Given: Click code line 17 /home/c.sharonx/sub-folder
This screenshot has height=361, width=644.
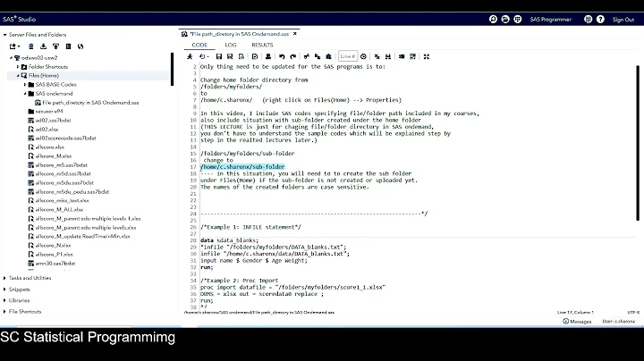Looking at the screenshot, I should coord(242,166).
